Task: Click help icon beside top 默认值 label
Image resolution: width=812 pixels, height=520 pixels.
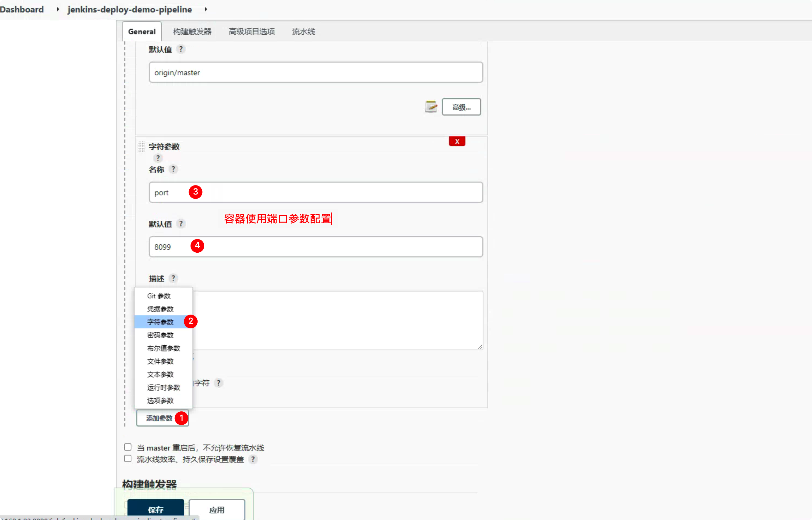Action: pos(181,49)
